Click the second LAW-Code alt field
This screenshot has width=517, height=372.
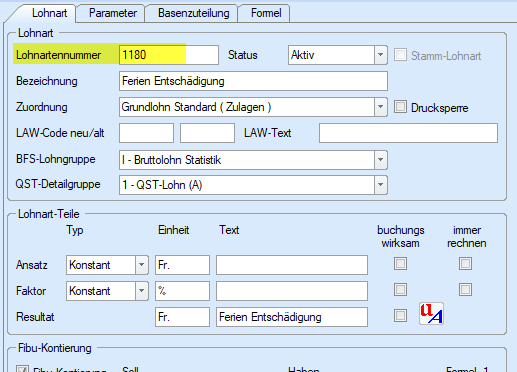[x=207, y=133]
